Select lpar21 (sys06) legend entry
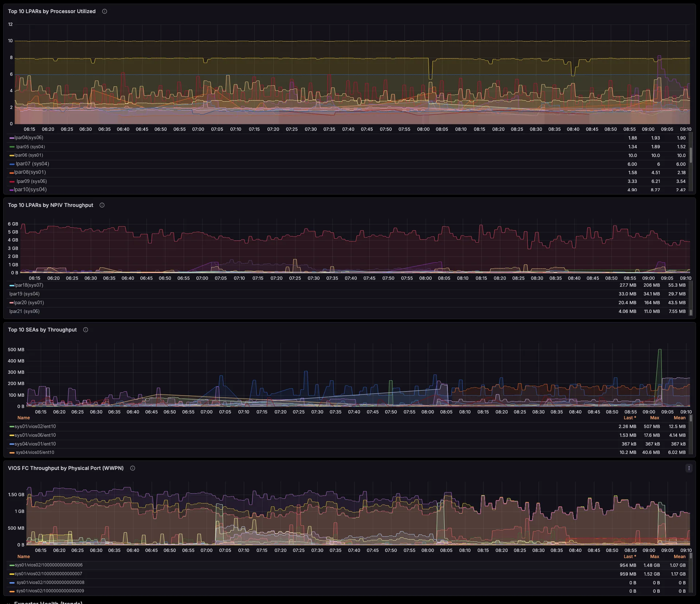Viewport: 700px width, 604px height. [x=24, y=311]
